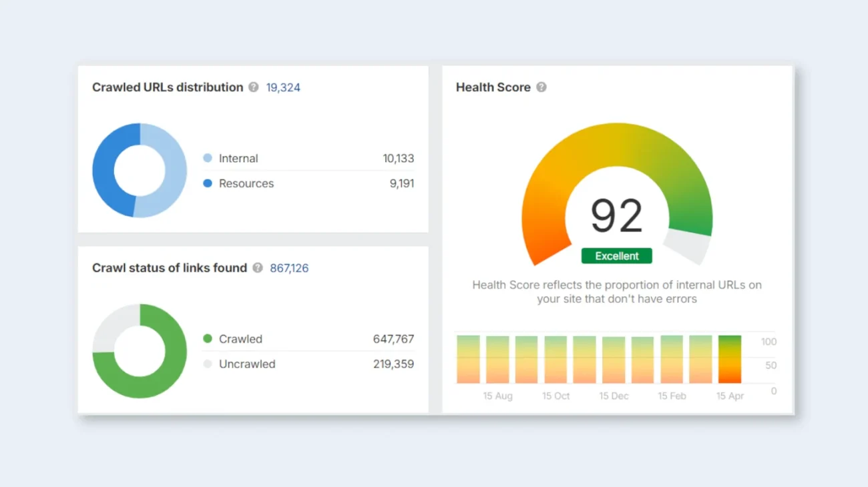Click the Crawled URLs distribution heading

point(168,87)
